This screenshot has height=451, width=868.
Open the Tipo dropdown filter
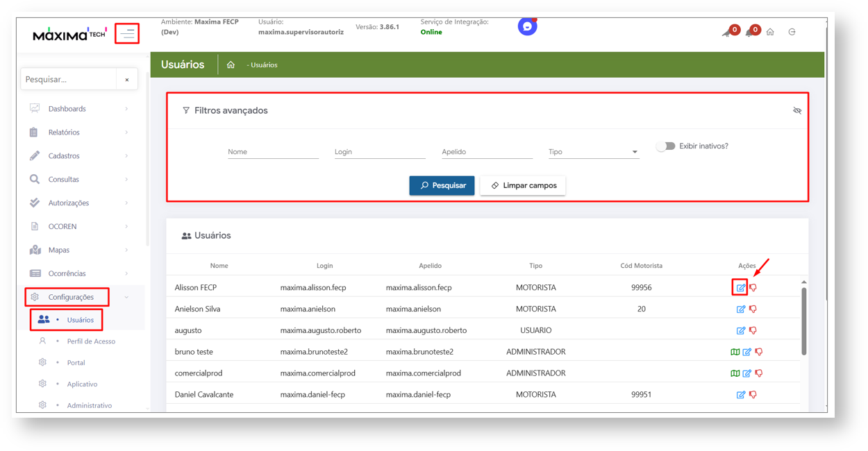(593, 152)
